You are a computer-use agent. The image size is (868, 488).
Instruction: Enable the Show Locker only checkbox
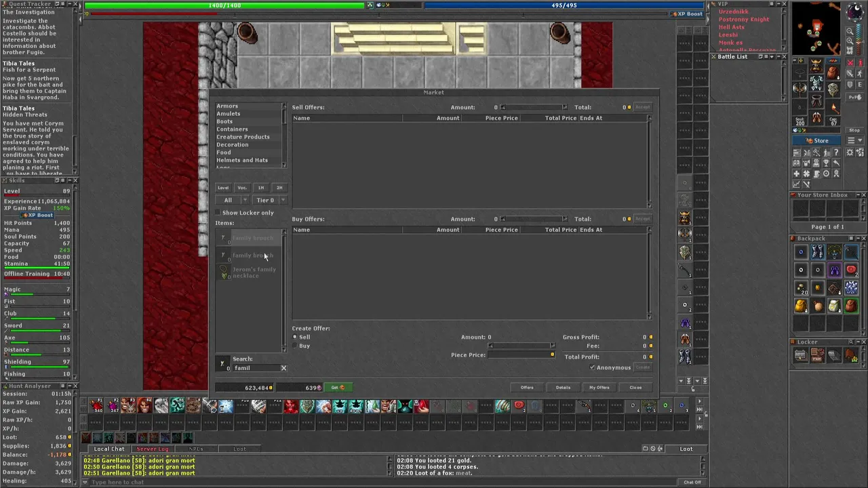click(218, 213)
